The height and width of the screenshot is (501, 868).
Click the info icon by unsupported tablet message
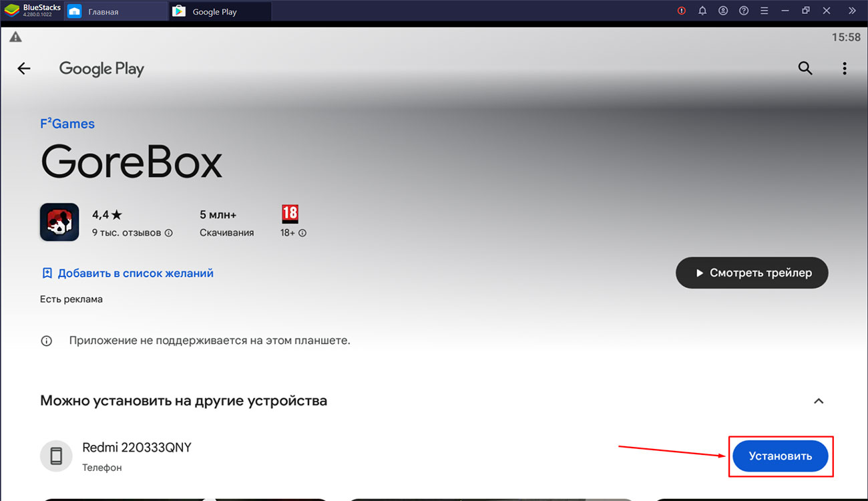pos(47,341)
